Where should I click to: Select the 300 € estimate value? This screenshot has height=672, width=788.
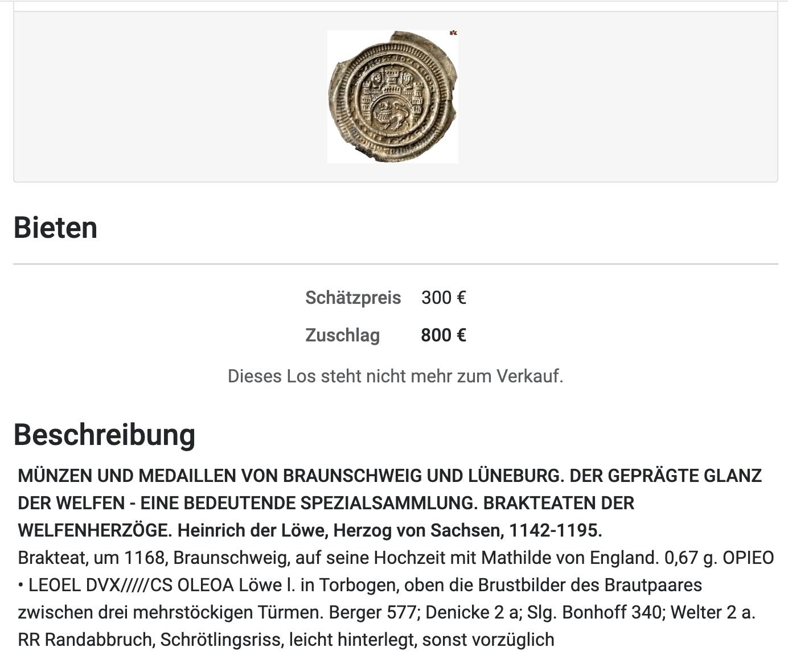tap(444, 298)
